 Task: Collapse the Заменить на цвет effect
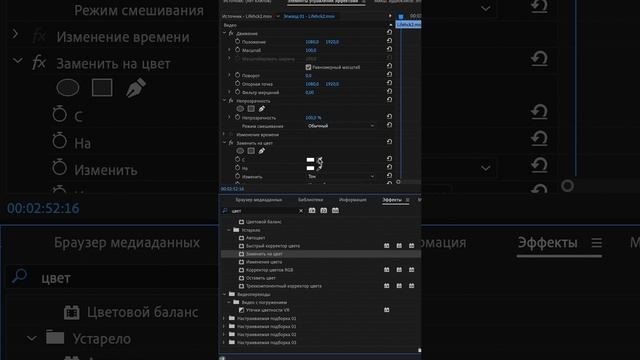224,142
